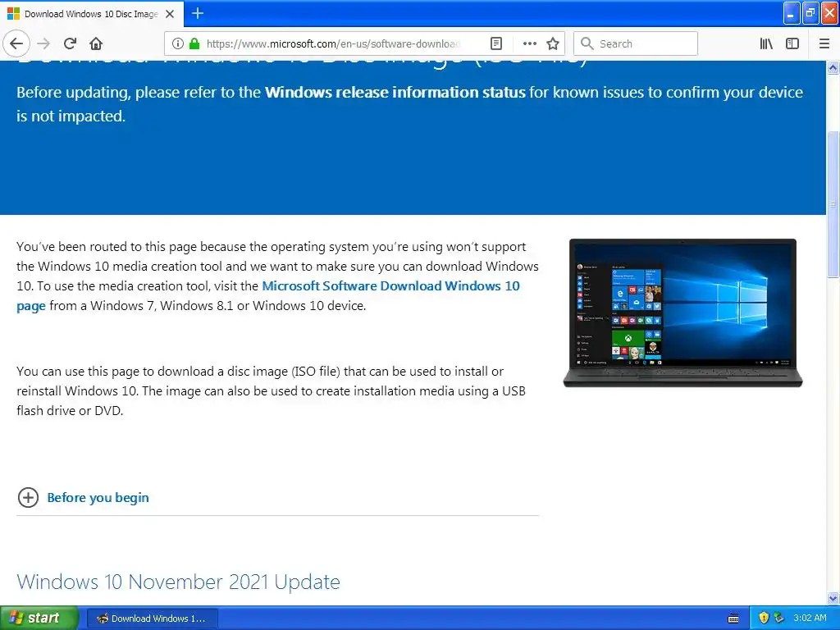Minimize the Firefox window
Image resolution: width=840 pixels, height=630 pixels.
coord(792,13)
